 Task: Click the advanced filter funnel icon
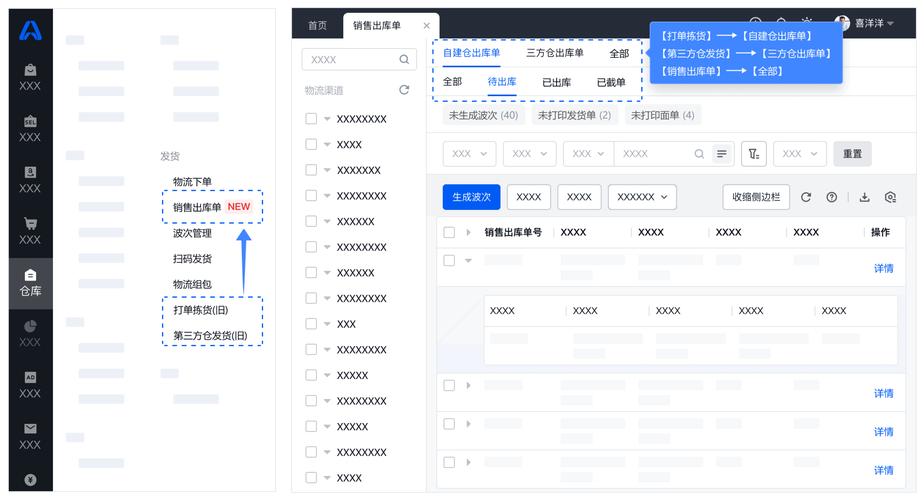(753, 154)
